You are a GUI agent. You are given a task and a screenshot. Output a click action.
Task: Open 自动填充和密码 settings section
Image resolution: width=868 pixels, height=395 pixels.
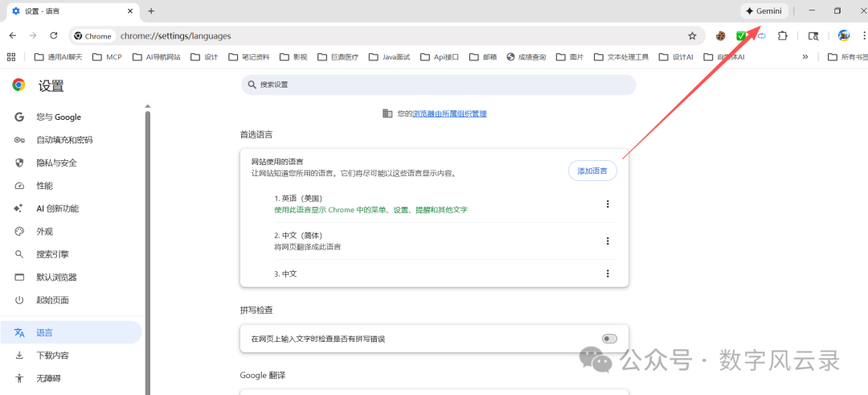[64, 140]
